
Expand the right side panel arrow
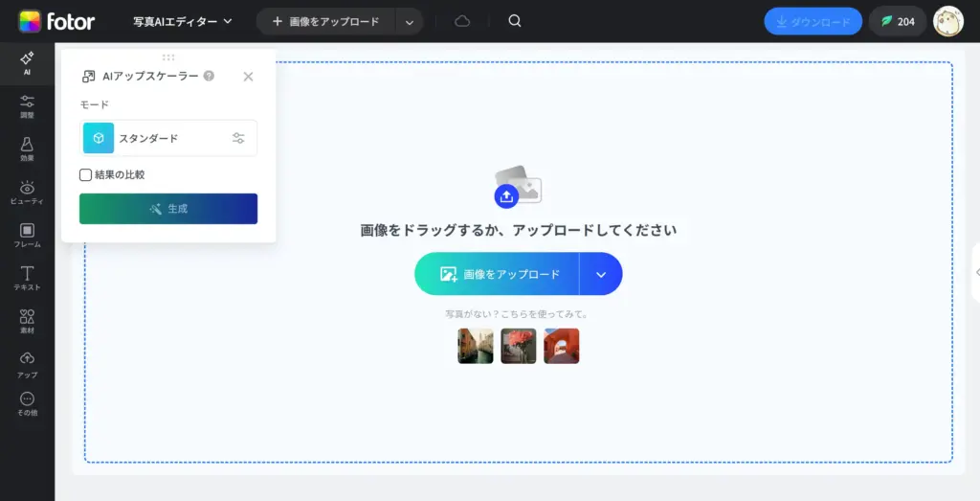976,272
